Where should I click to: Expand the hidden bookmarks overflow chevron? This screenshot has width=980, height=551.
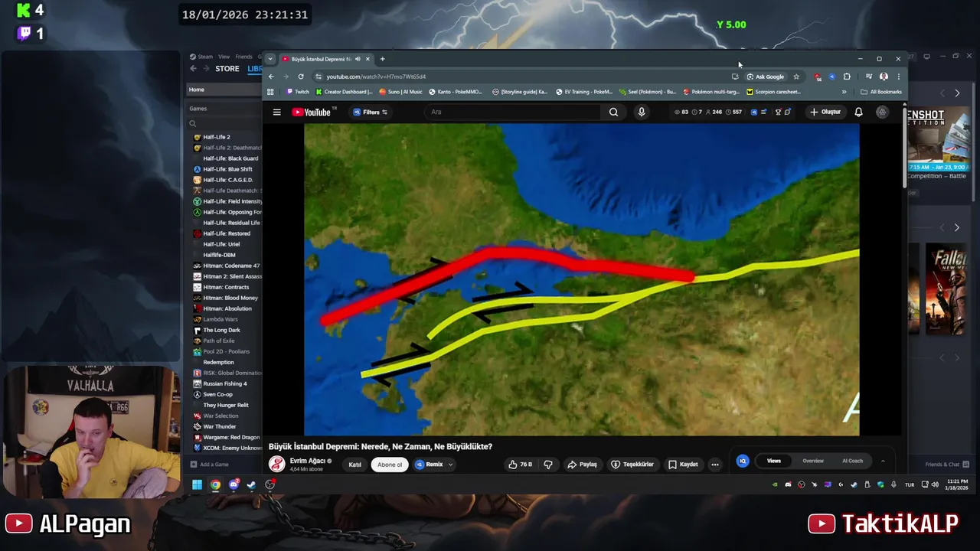[x=844, y=92]
